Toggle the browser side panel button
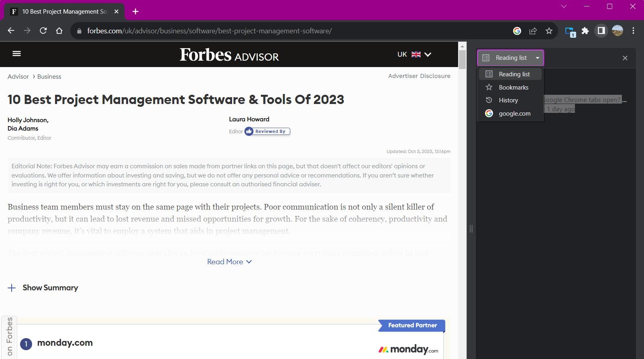This screenshot has width=644, height=359. (x=601, y=31)
